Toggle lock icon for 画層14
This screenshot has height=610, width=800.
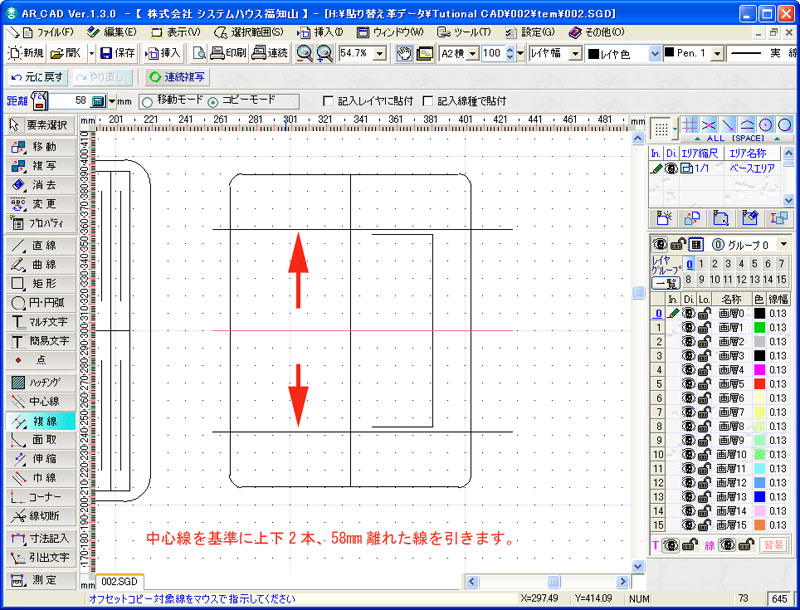coord(705,511)
